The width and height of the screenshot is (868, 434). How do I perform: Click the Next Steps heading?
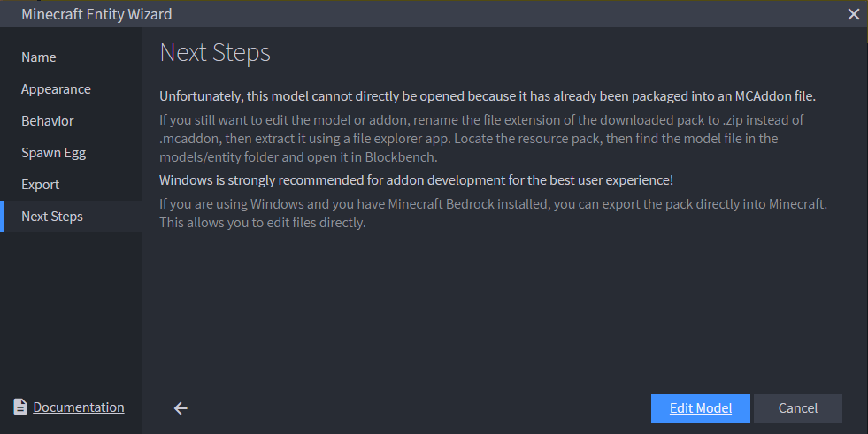215,53
